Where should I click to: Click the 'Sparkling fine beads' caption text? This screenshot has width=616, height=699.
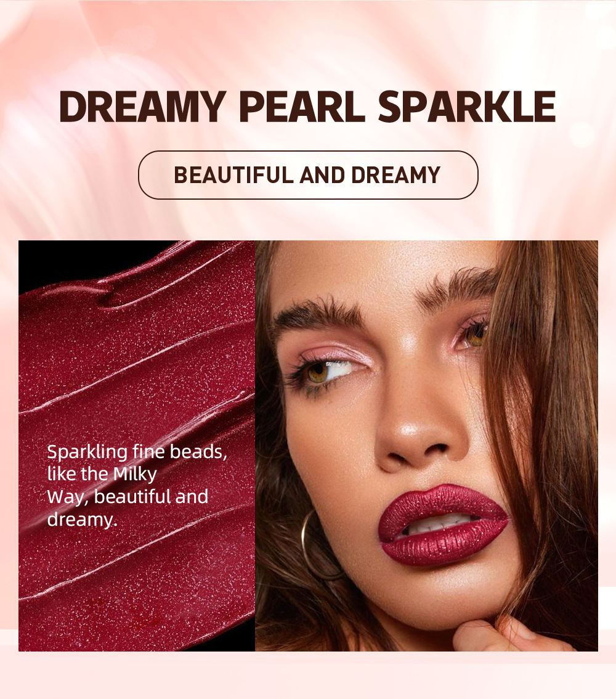pos(137,452)
